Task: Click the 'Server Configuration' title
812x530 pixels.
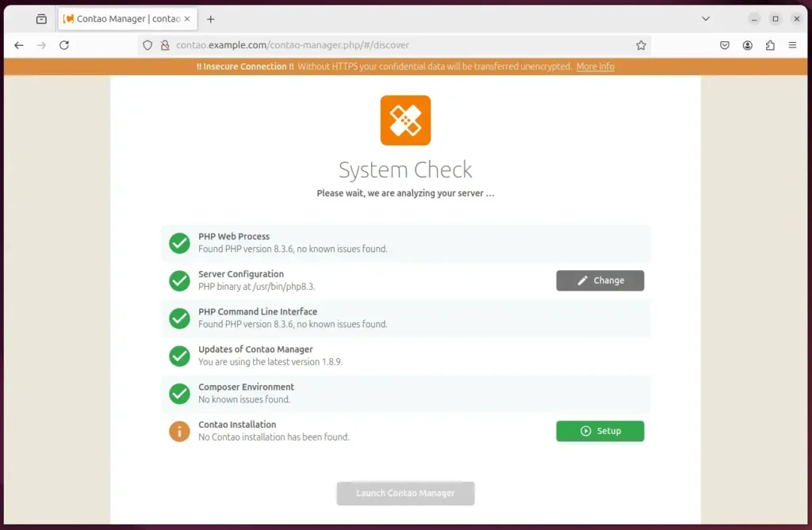Action: point(241,274)
